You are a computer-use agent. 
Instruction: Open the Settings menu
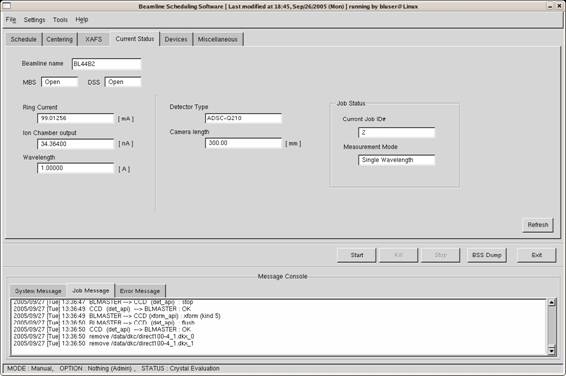(34, 19)
